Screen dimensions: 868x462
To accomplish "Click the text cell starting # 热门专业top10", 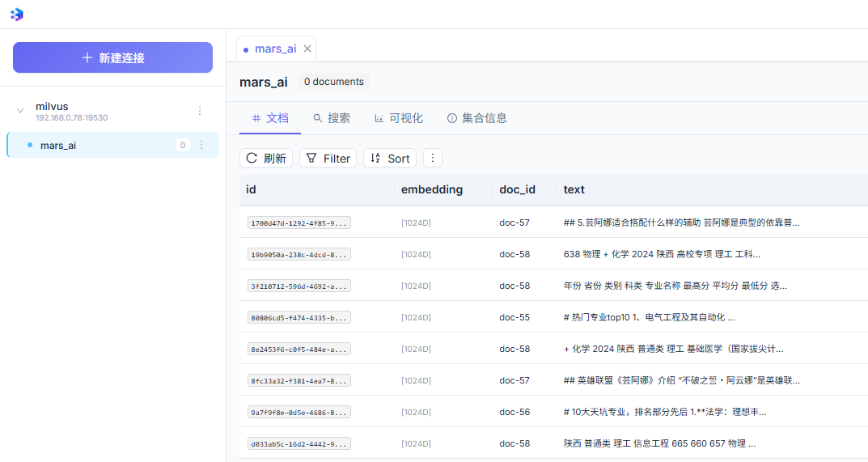I will pos(650,317).
